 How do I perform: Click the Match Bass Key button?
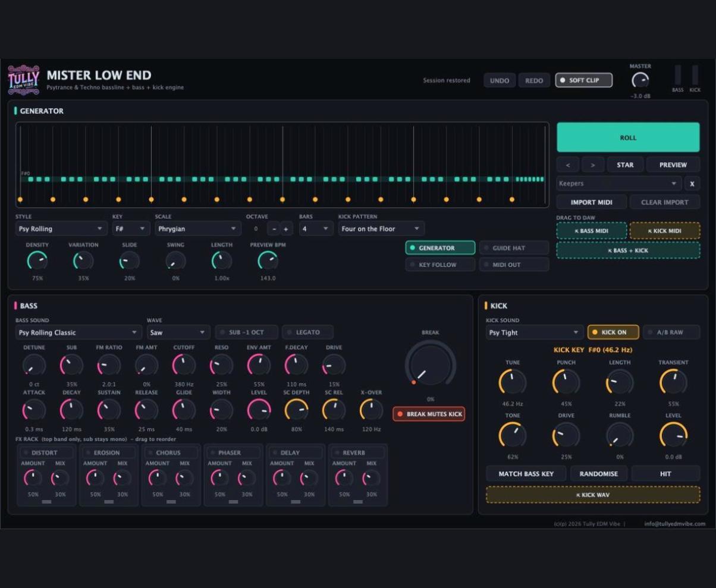pos(526,474)
